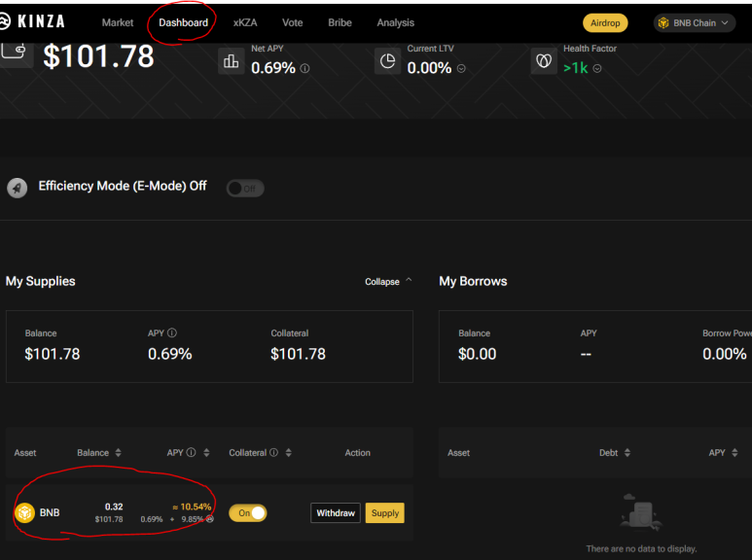Click the Current LTV pie chart icon

tap(387, 61)
